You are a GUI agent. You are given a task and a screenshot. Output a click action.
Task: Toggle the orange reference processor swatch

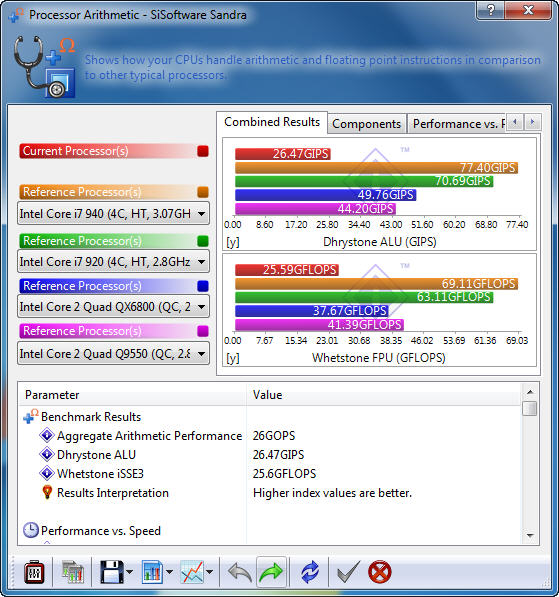(203, 192)
